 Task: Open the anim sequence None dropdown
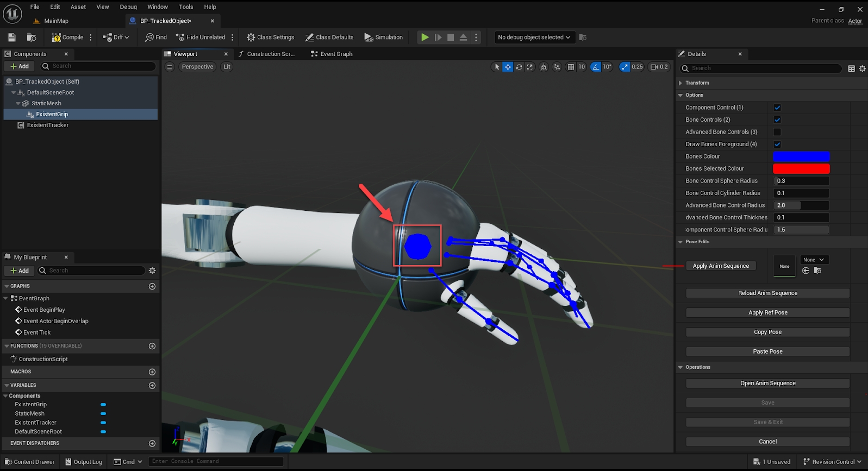point(814,260)
